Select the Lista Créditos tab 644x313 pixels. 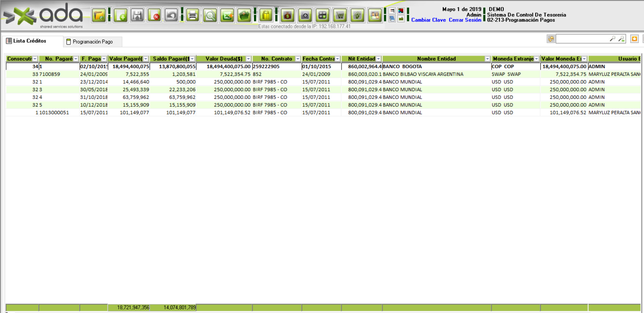tap(29, 41)
